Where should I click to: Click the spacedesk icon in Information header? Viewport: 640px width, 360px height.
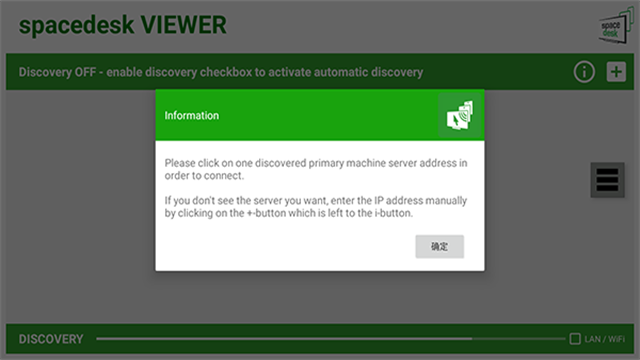pyautogui.click(x=460, y=116)
